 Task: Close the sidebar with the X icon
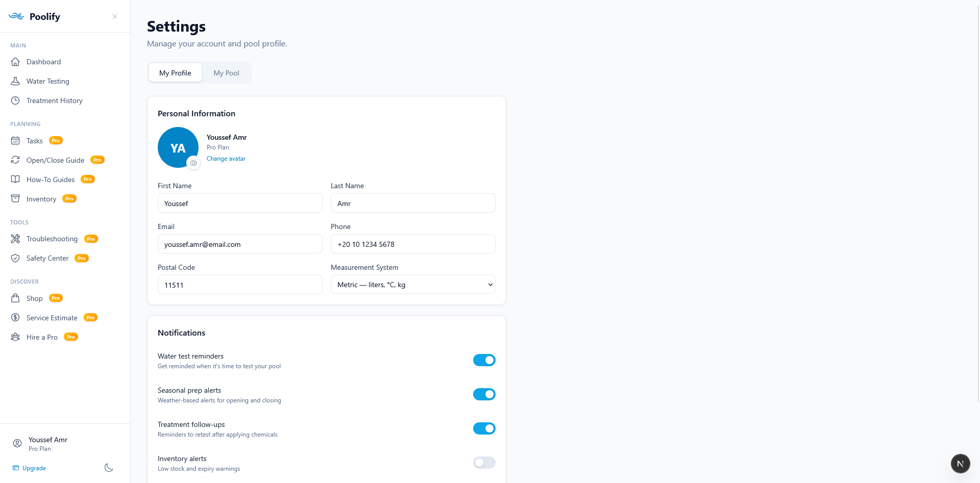pos(115,16)
